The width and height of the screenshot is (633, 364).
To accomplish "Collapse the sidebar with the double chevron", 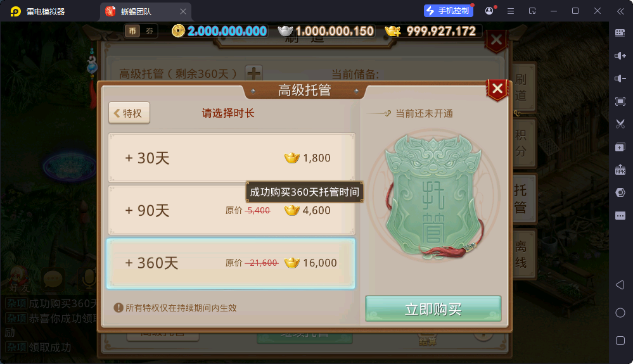I will [620, 11].
